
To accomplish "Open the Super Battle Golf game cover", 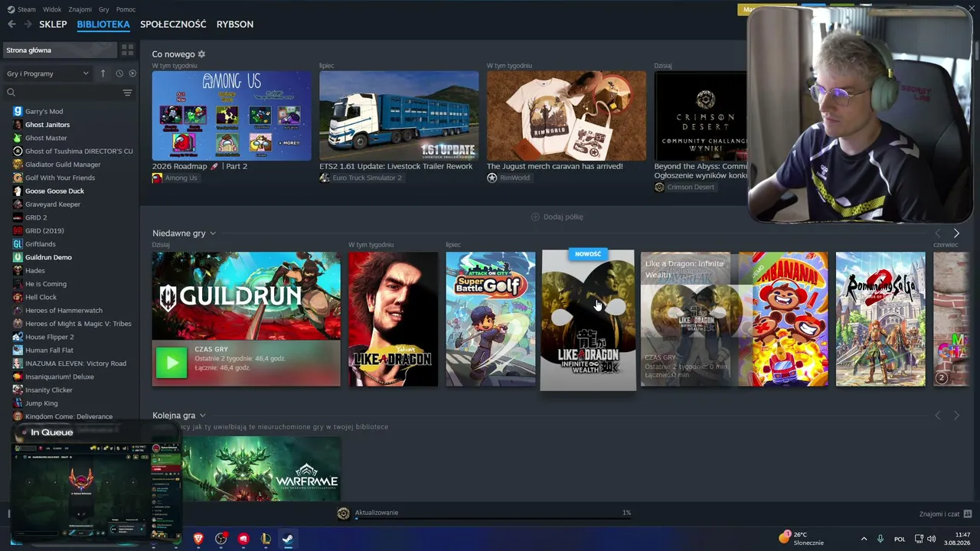I will tap(491, 319).
